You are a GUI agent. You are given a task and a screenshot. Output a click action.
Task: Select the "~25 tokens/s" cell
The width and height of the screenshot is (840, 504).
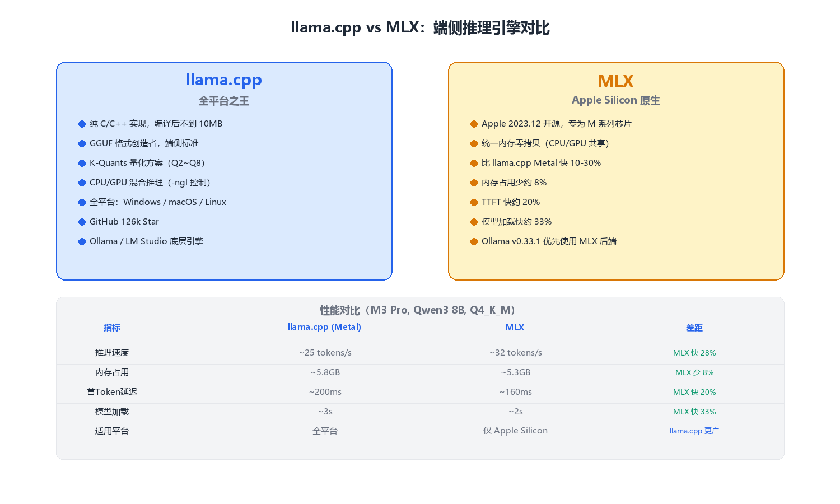pos(325,353)
